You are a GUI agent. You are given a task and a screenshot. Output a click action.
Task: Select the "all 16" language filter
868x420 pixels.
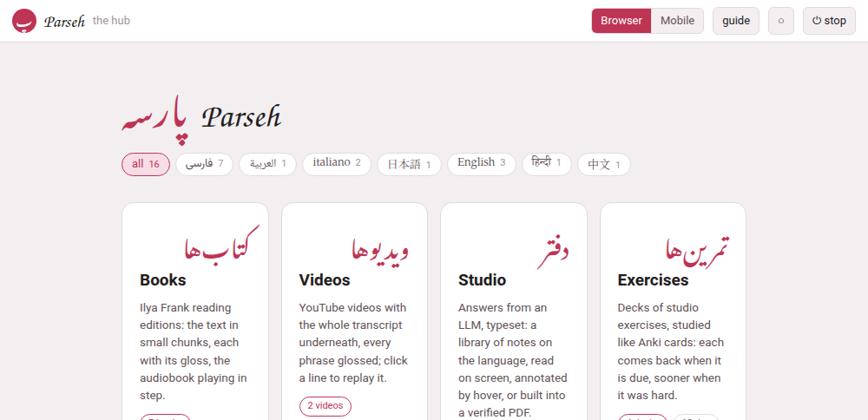click(x=146, y=164)
